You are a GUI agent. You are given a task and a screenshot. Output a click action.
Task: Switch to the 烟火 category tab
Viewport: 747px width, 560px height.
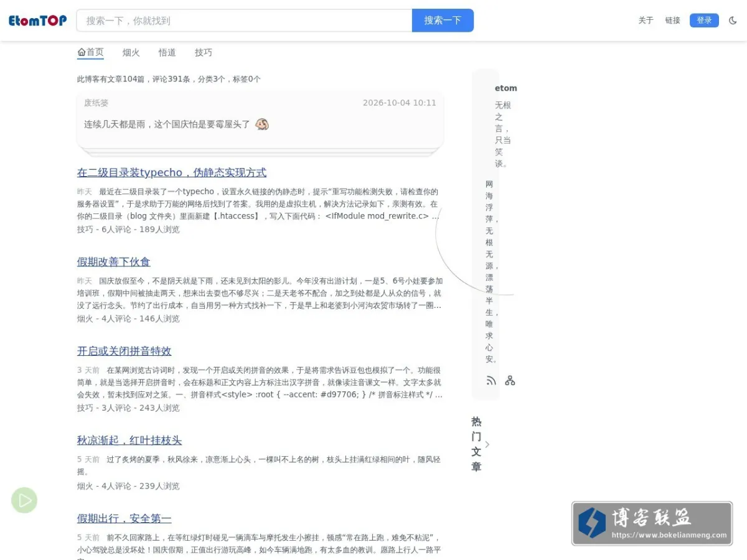[x=131, y=52]
